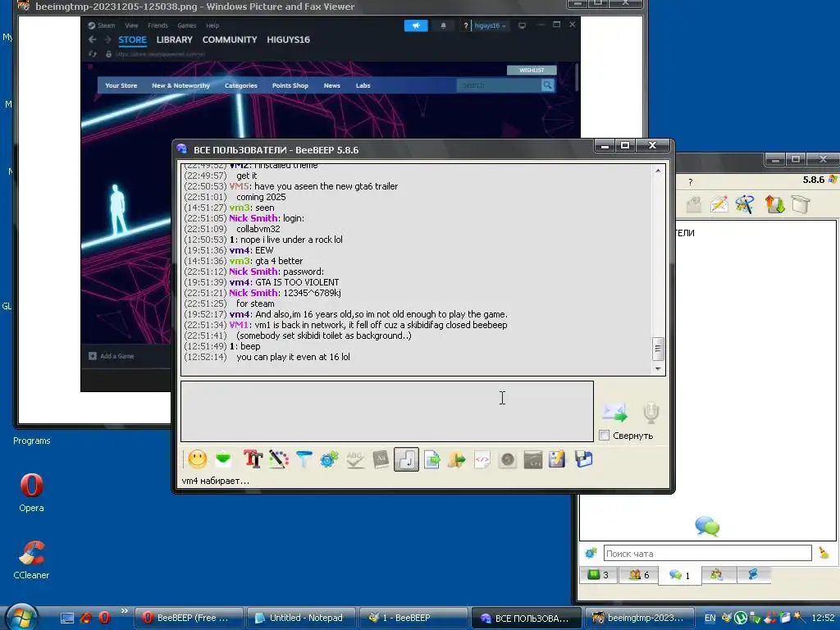This screenshot has width=840, height=630.
Task: Click the Show Desktop quick launch icon
Action: 67,618
